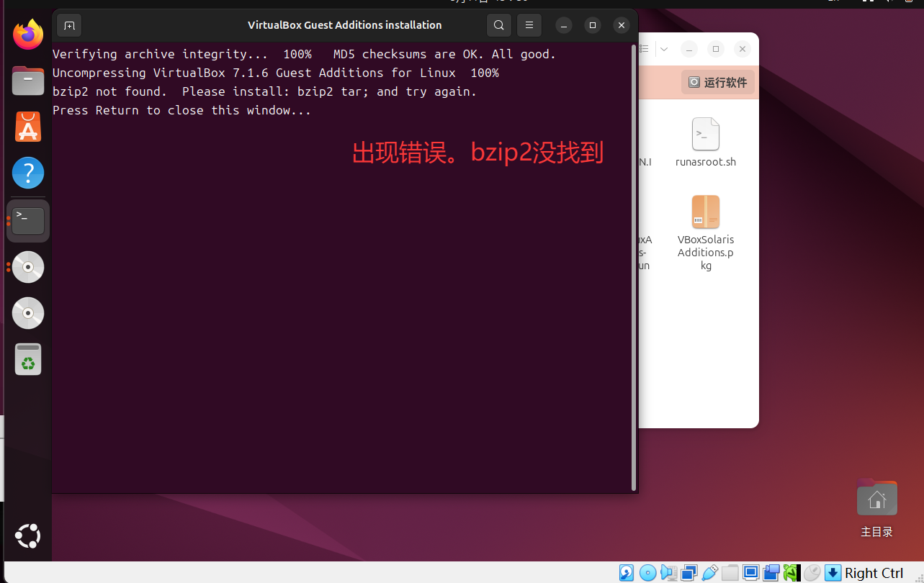The image size is (924, 583).
Task: Minimize the Guest Additions installation terminal
Action: point(565,25)
